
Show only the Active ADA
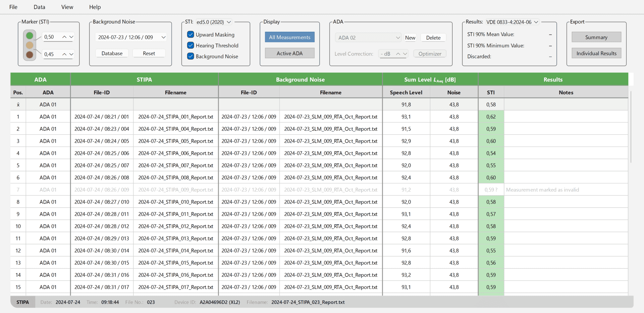pyautogui.click(x=290, y=53)
